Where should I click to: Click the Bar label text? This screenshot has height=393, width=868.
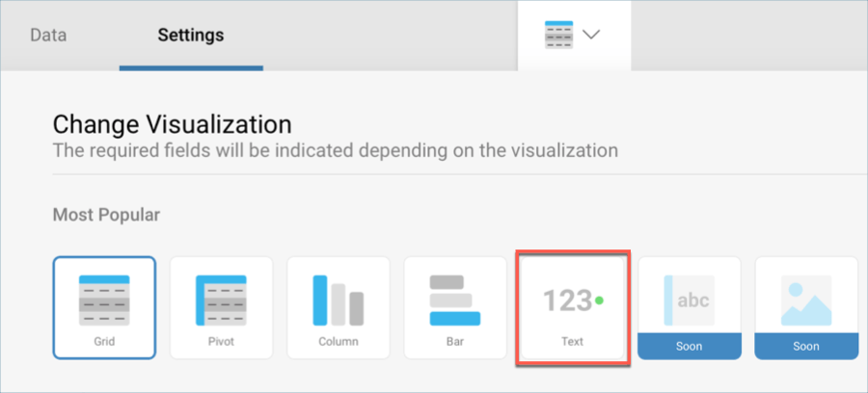(455, 342)
